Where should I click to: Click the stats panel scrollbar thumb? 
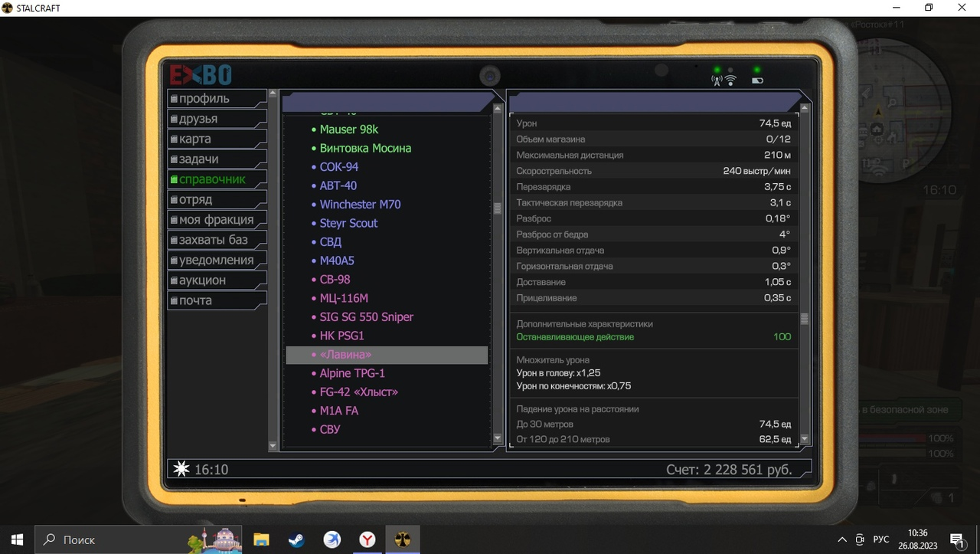(x=804, y=320)
